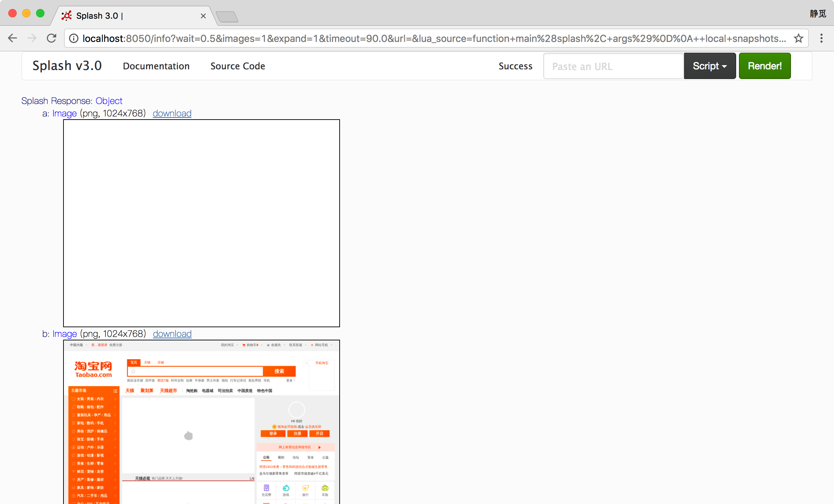
Task: Open the Documentation menu item
Action: (x=156, y=66)
